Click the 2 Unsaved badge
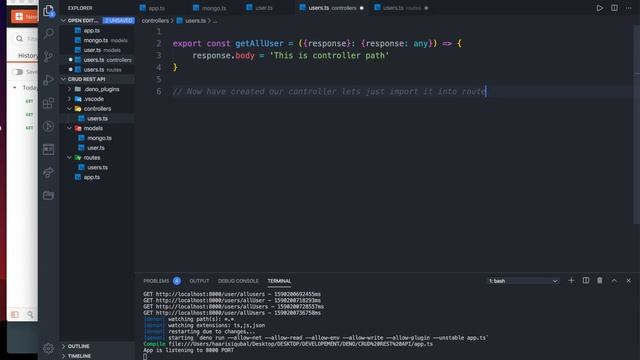Screen dimensions: 640x360 (x=118, y=20)
